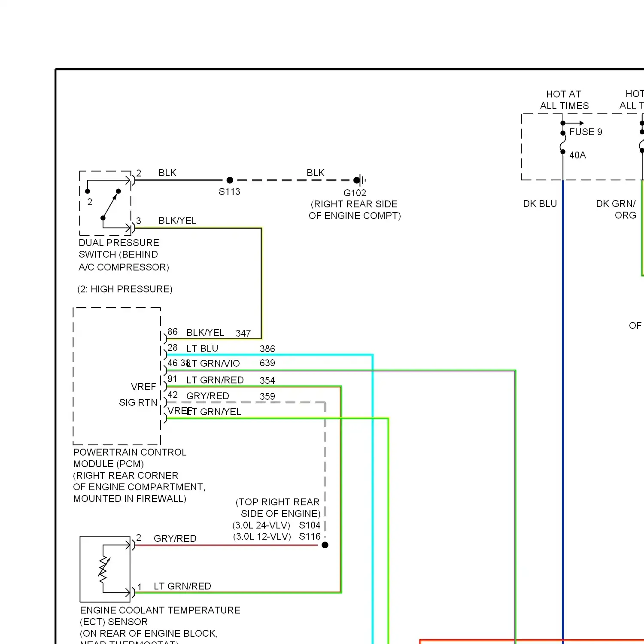Image resolution: width=644 pixels, height=644 pixels.
Task: Select ENGINE COOLANT TEMPERATURE text
Action: pyautogui.click(x=160, y=610)
